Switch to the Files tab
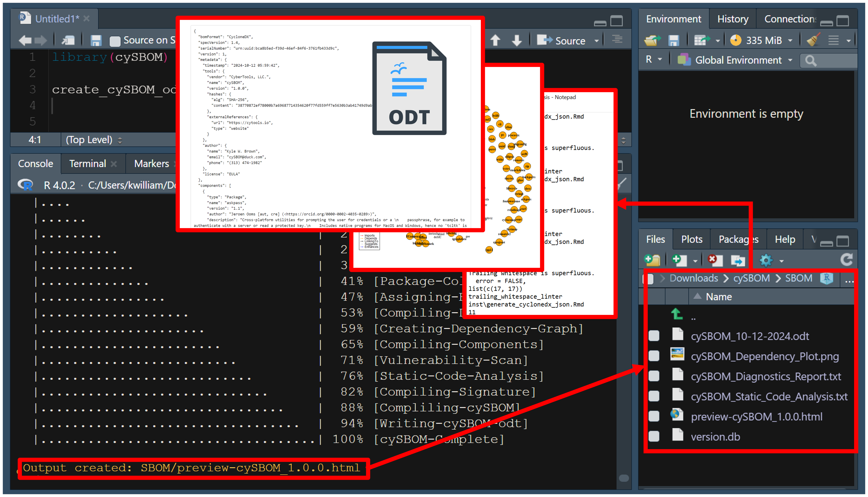This screenshot has height=497, width=868. [655, 239]
